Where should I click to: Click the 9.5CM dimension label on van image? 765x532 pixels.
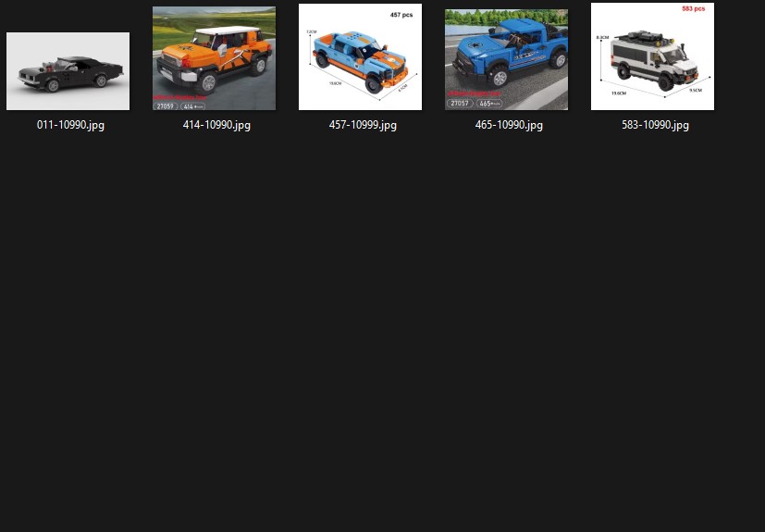[x=696, y=91]
